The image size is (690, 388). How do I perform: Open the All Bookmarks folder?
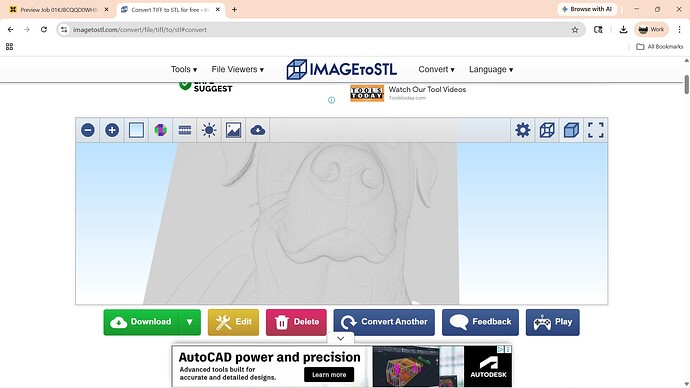[660, 47]
